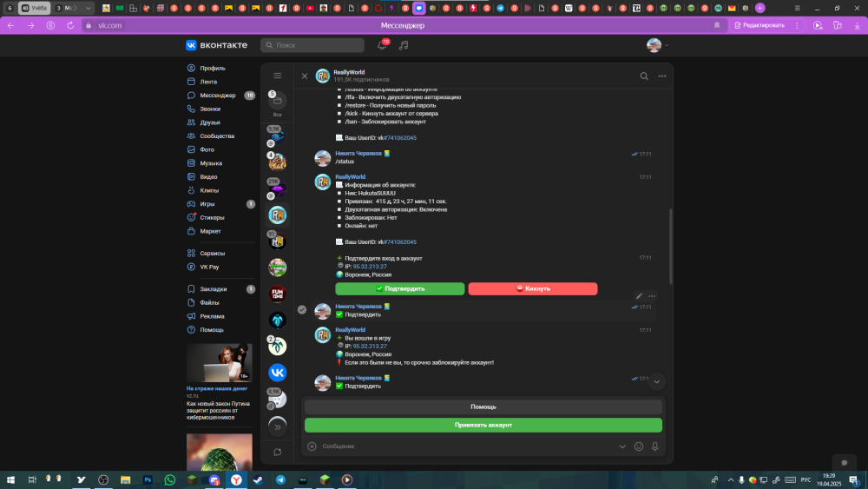The image size is (868, 489).
Task: Click the ВКонтакте logo
Action: pyautogui.click(x=216, y=45)
